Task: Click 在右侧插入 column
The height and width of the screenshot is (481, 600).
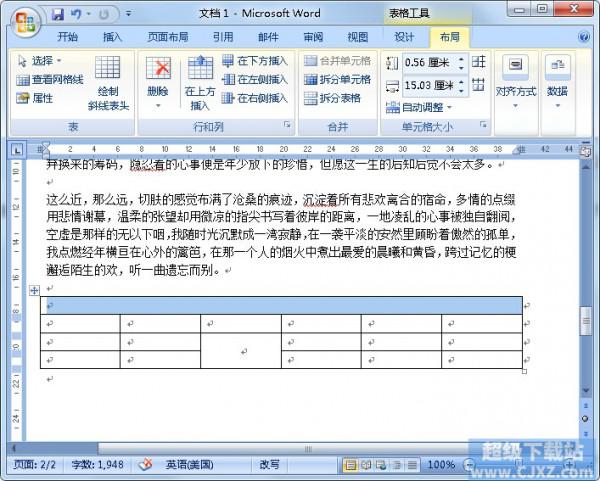Action: tap(255, 98)
